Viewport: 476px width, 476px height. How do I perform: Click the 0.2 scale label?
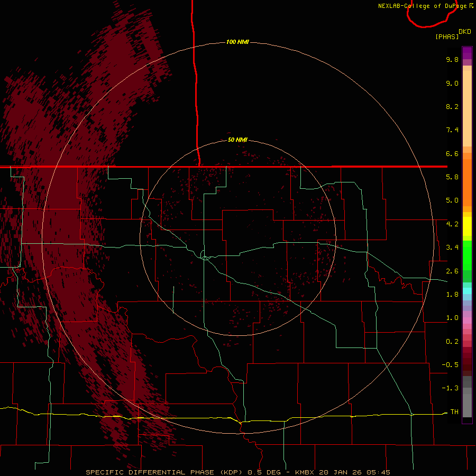point(452,342)
